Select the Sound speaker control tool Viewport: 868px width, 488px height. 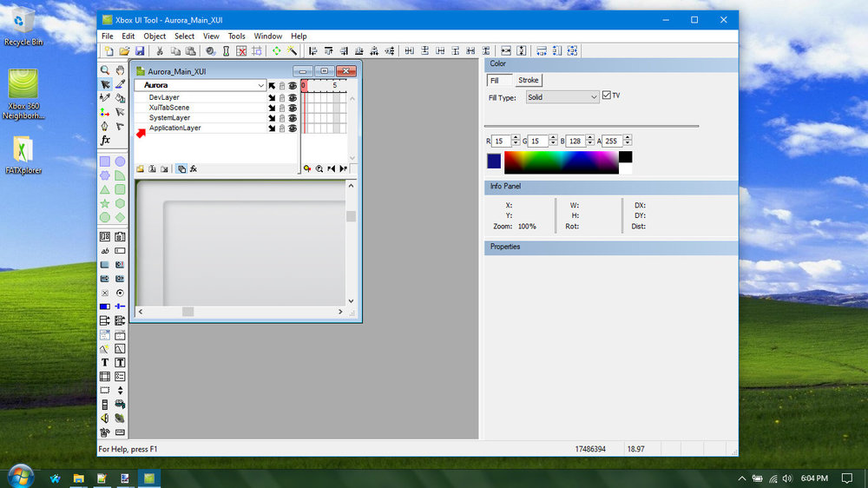(x=105, y=419)
